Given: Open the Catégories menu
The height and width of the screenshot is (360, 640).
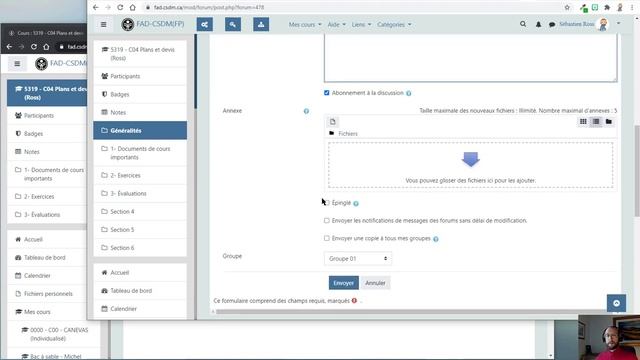Looking at the screenshot, I should (394, 24).
